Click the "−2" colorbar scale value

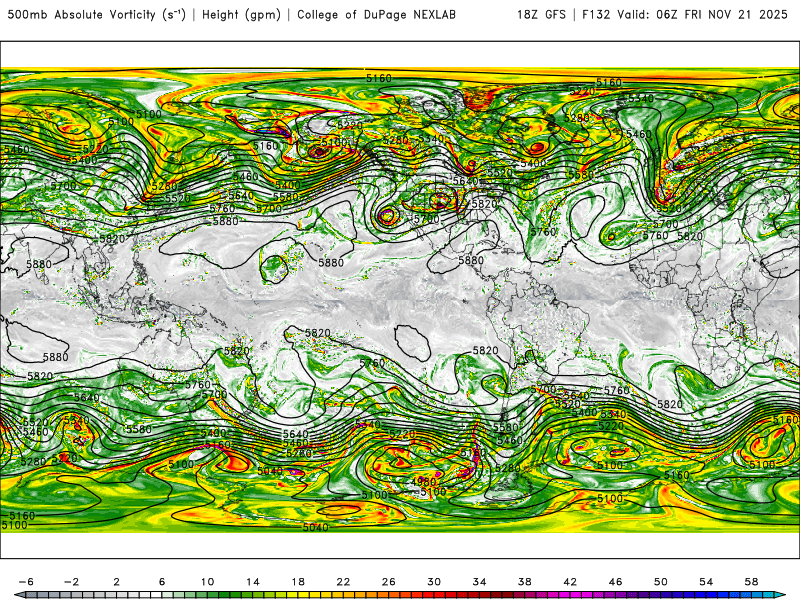coord(71,582)
